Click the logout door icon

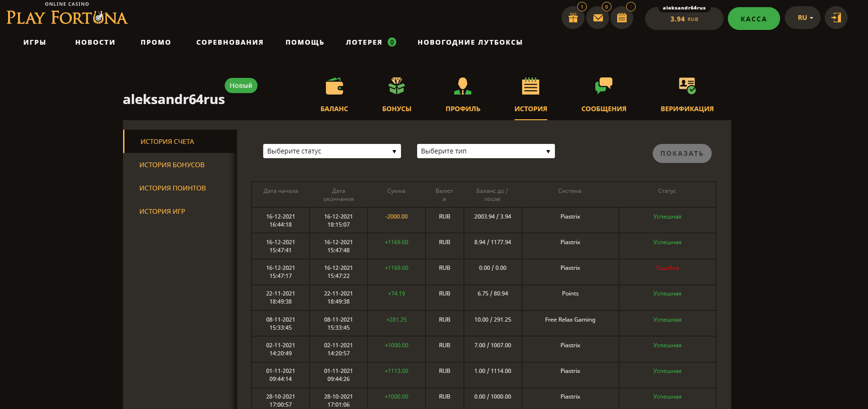pos(836,18)
